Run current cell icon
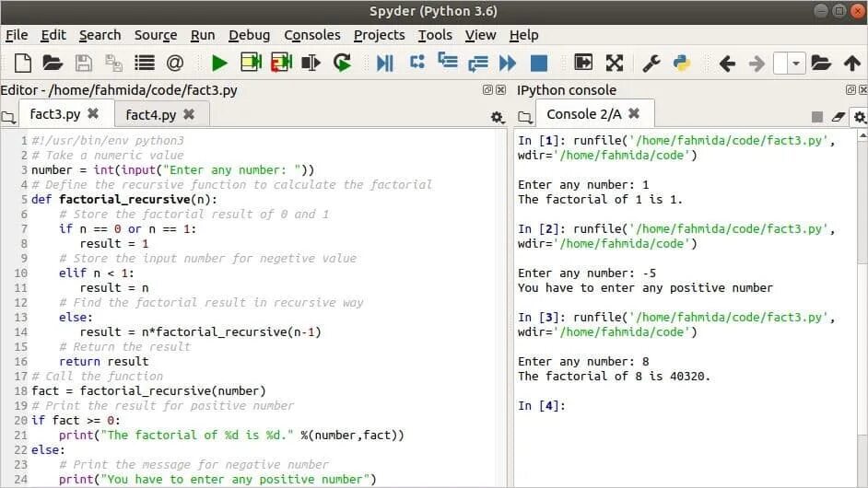The width and height of the screenshot is (868, 488). tap(251, 63)
